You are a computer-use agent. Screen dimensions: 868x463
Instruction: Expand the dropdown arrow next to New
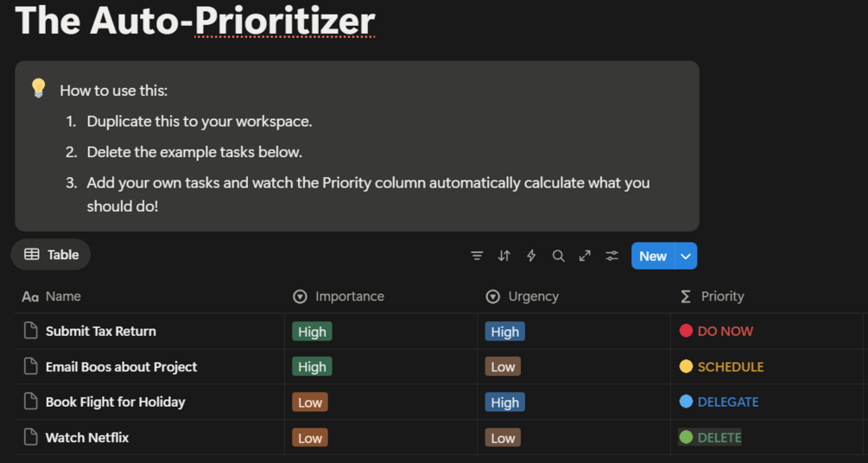pyautogui.click(x=686, y=256)
